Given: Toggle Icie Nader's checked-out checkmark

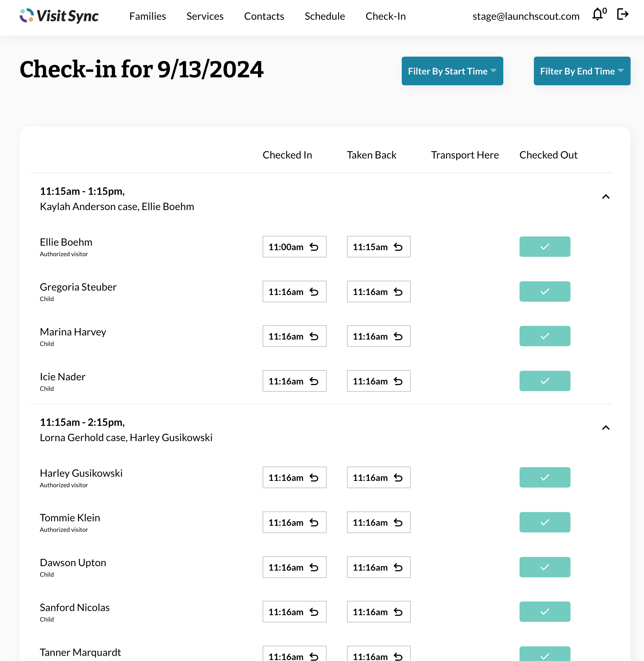Looking at the screenshot, I should (x=545, y=381).
